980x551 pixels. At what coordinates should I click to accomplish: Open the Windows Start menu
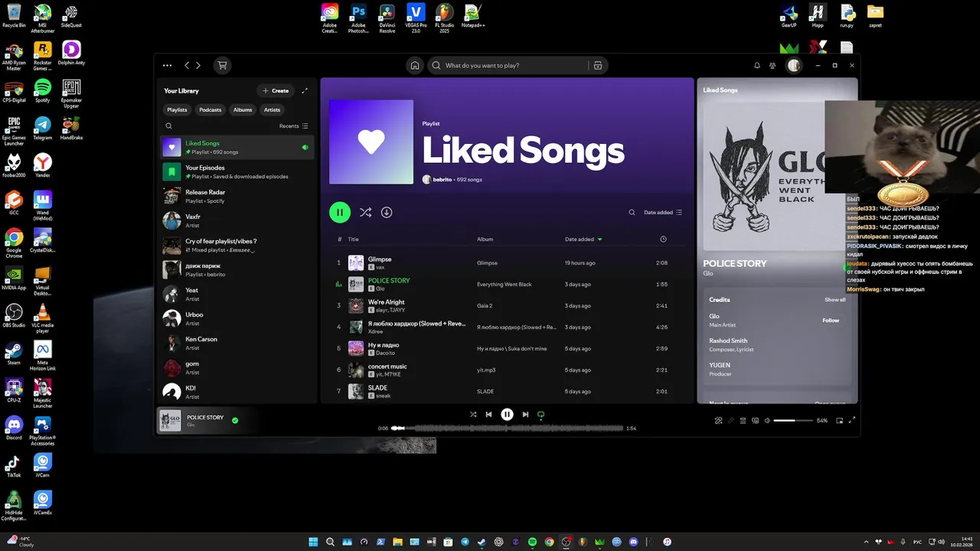(313, 542)
